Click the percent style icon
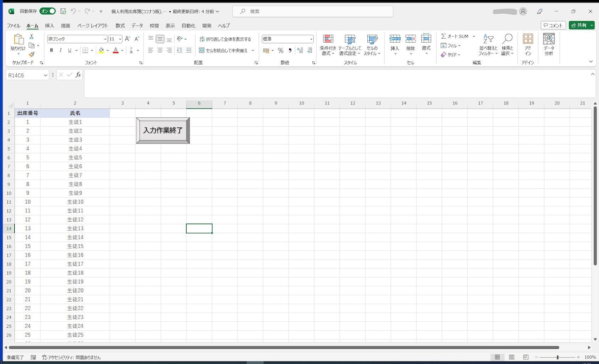Image resolution: width=599 pixels, height=364 pixels. pyautogui.click(x=280, y=51)
